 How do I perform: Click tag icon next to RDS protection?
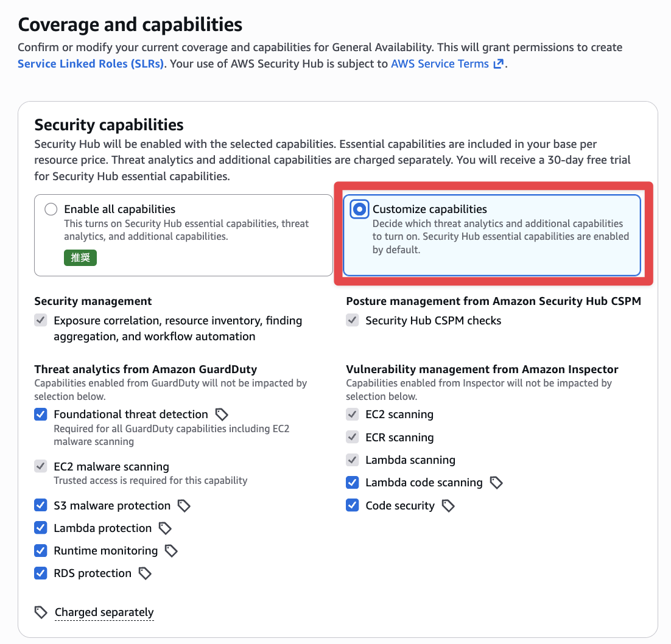pyautogui.click(x=145, y=573)
